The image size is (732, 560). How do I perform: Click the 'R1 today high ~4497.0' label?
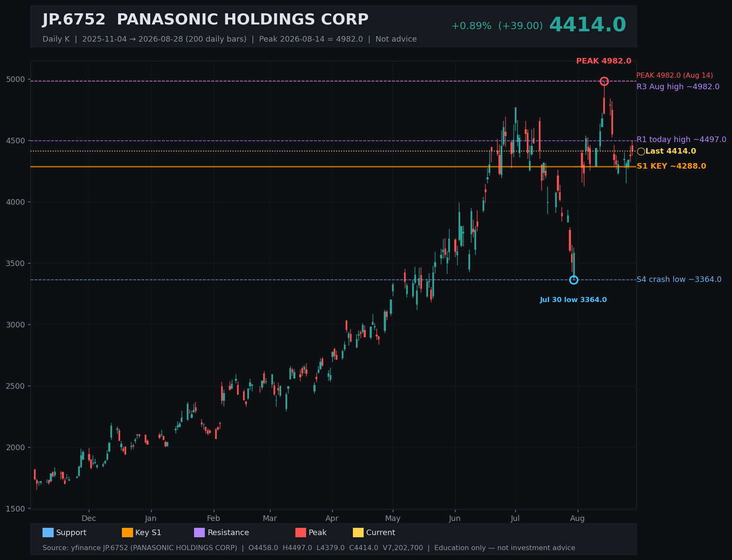pyautogui.click(x=681, y=139)
